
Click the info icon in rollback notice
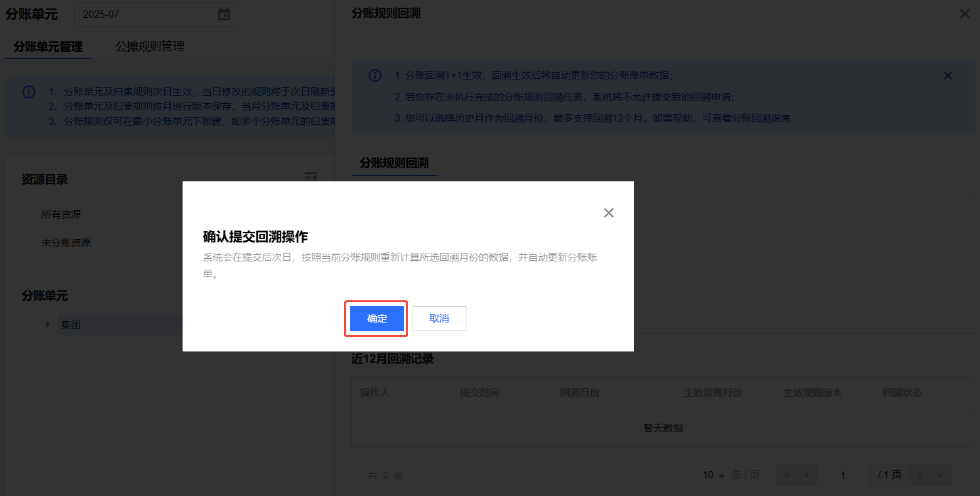point(374,76)
